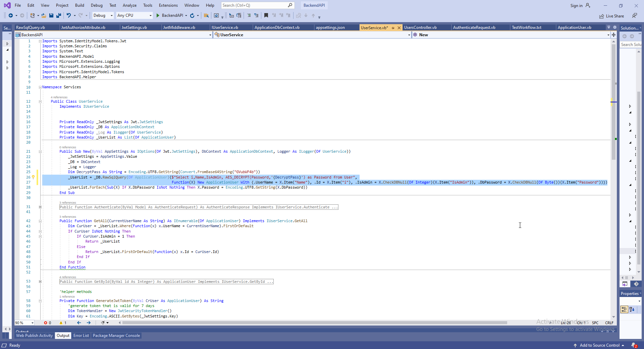Click the Hot Reload refresh icon
Image resolution: width=644 pixels, height=349 pixels.
click(192, 15)
